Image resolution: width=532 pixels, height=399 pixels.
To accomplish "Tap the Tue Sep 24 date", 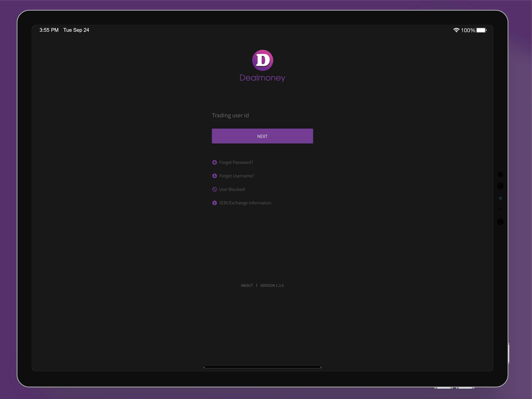I will [76, 30].
